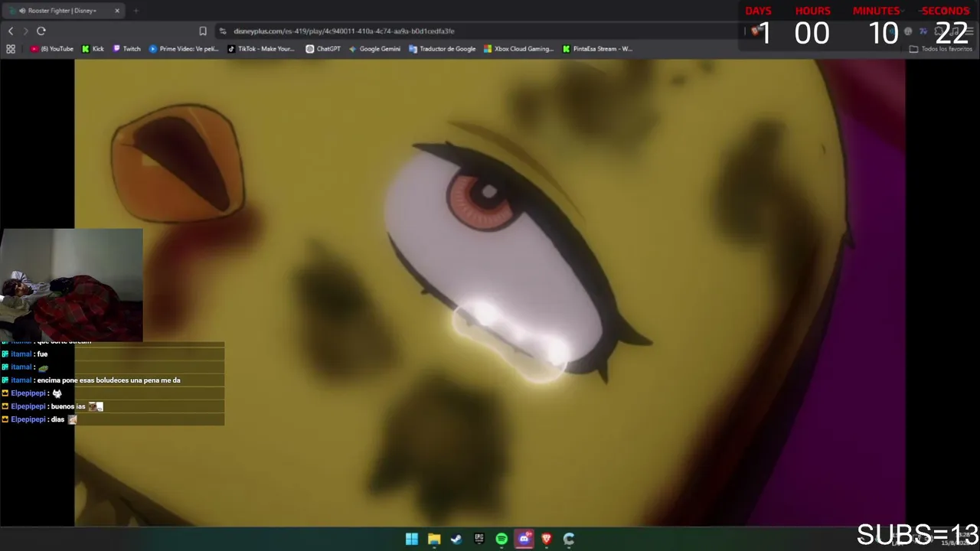This screenshot has height=551, width=980.
Task: Open the Traductor de Google bookmark
Action: coord(443,49)
